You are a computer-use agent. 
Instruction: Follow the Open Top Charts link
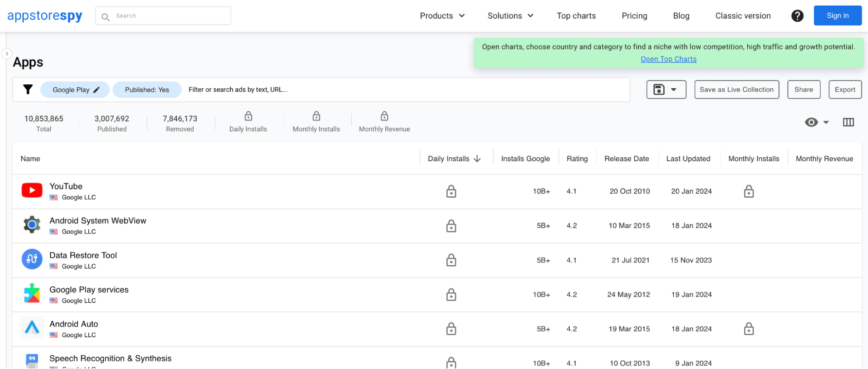pyautogui.click(x=668, y=59)
